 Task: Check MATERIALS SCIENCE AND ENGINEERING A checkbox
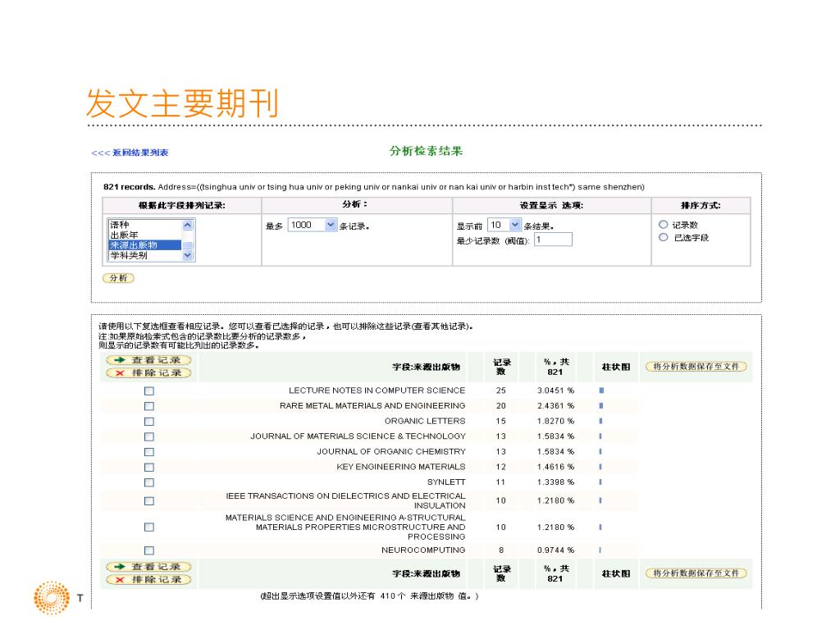click(x=149, y=527)
